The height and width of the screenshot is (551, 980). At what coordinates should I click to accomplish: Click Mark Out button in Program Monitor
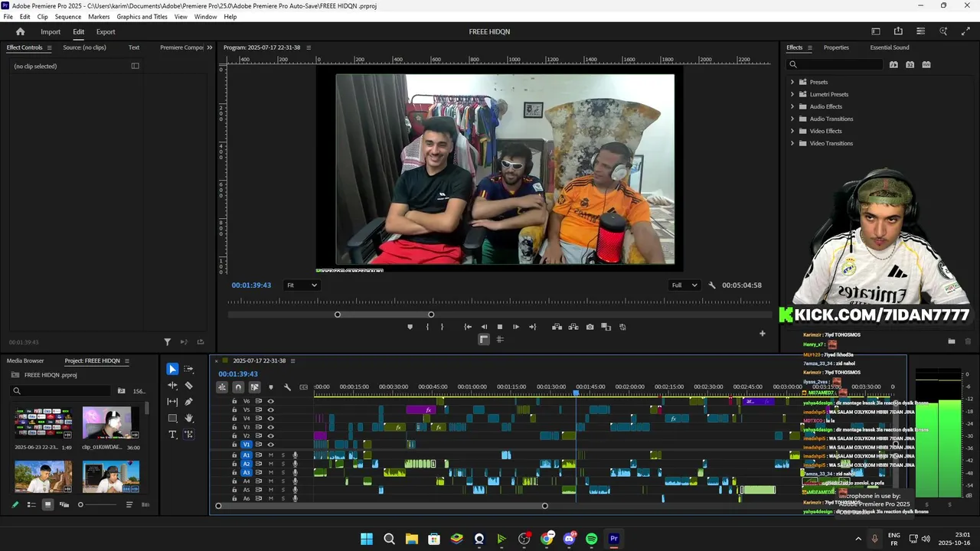tap(442, 327)
